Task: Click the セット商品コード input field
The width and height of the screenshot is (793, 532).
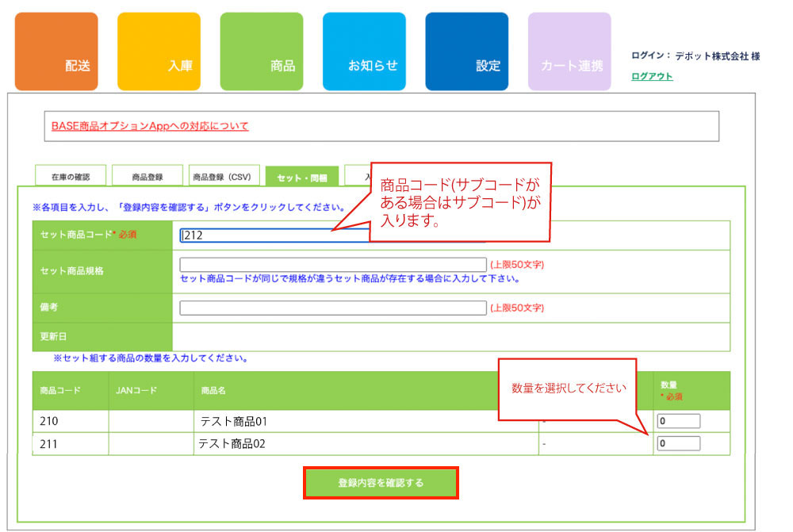Action: (x=270, y=235)
